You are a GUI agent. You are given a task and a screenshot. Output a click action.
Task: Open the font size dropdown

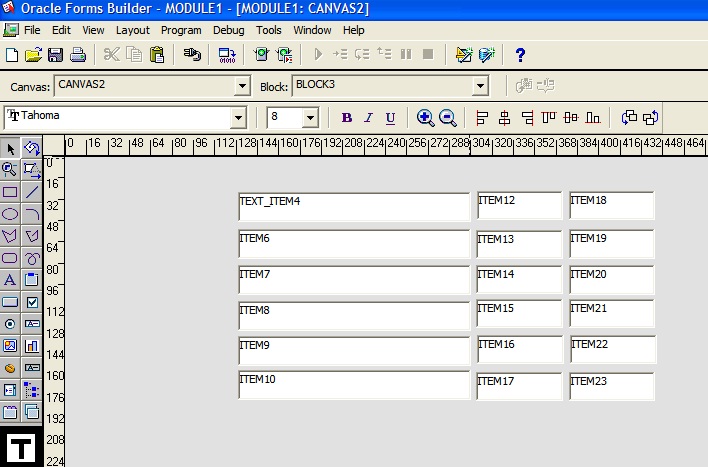click(x=310, y=118)
